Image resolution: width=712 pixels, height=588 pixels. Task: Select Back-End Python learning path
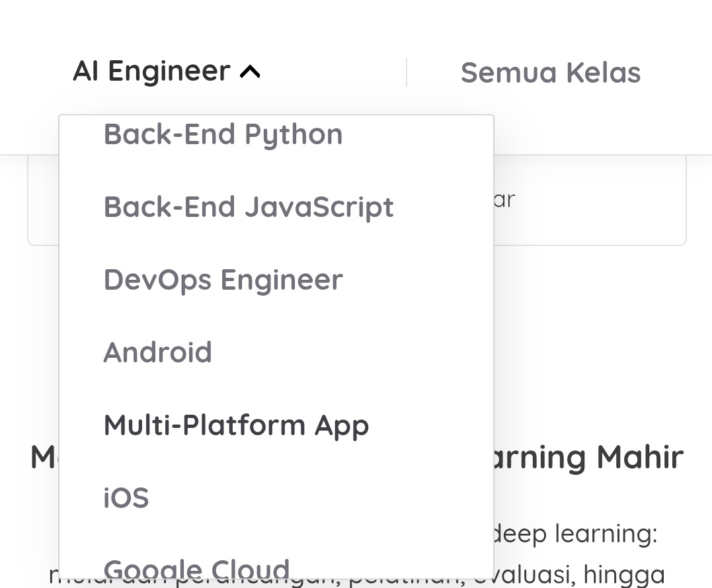coord(223,134)
